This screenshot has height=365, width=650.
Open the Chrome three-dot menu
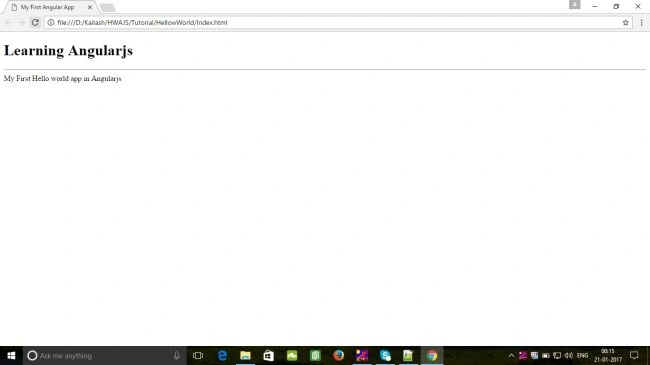coord(641,22)
